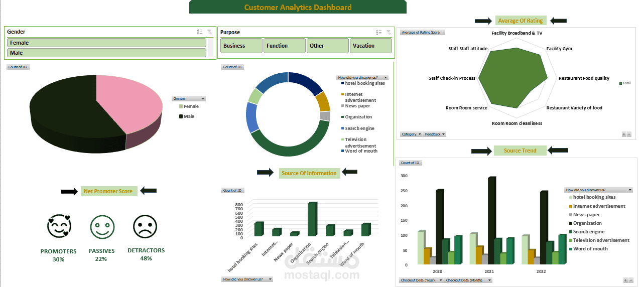Click 'Count of ID' button on donut chart

coord(232,67)
